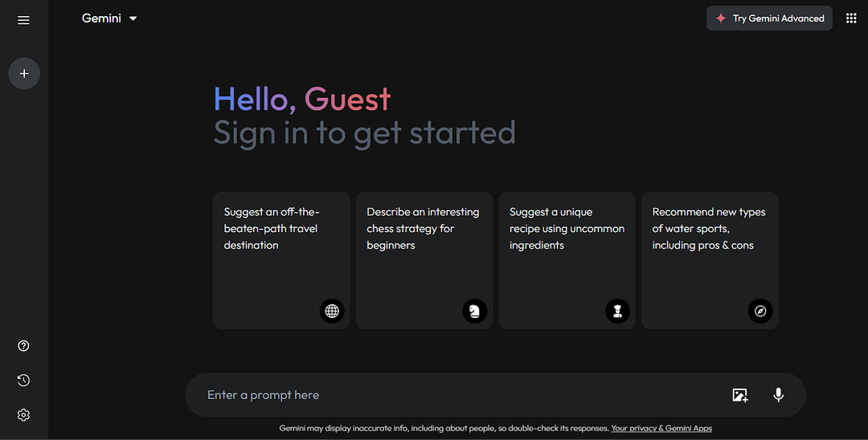Click the compass icon on water sports card
The height and width of the screenshot is (440, 868).
(760, 311)
